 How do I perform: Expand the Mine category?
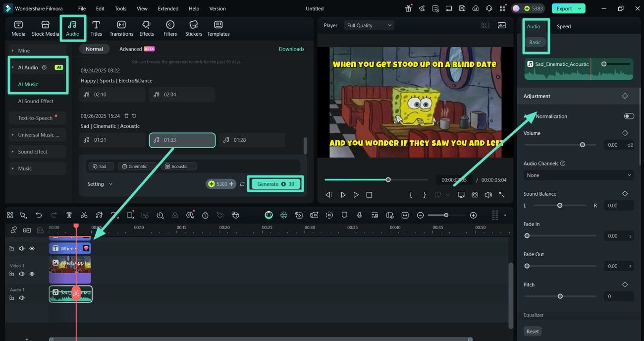tap(37, 51)
